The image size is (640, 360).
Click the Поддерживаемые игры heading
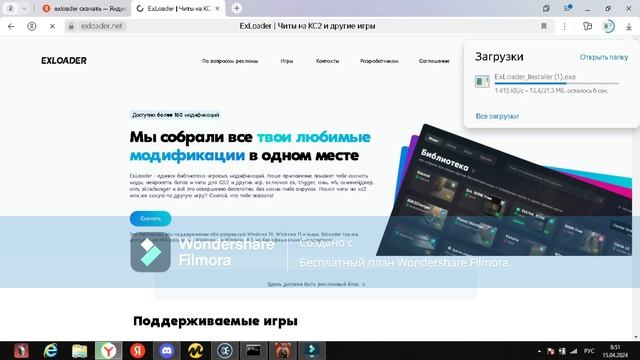[215, 321]
